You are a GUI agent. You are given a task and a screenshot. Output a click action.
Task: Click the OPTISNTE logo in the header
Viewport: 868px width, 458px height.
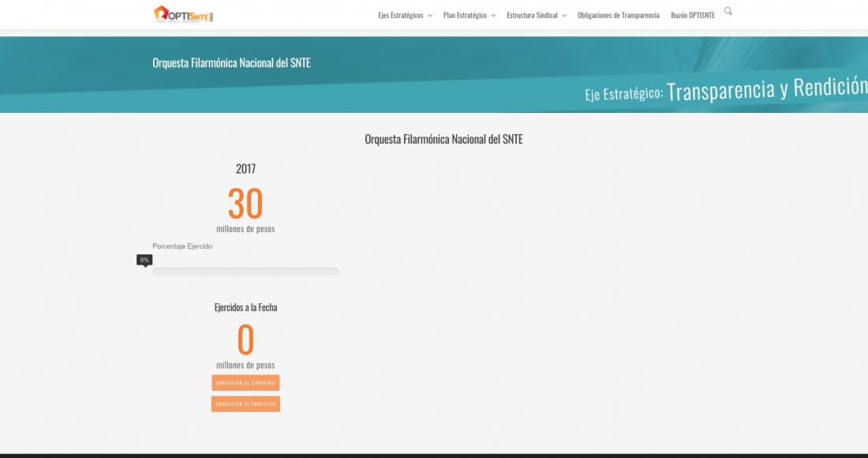pos(184,14)
